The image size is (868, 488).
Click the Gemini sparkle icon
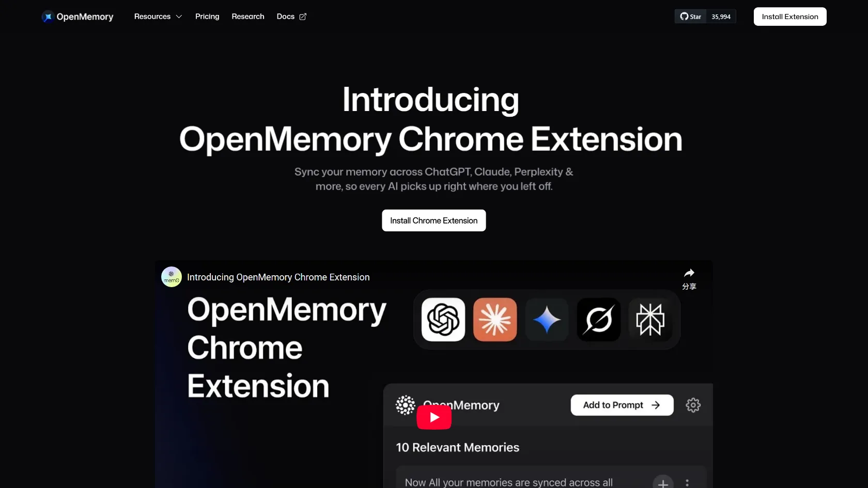(x=547, y=320)
